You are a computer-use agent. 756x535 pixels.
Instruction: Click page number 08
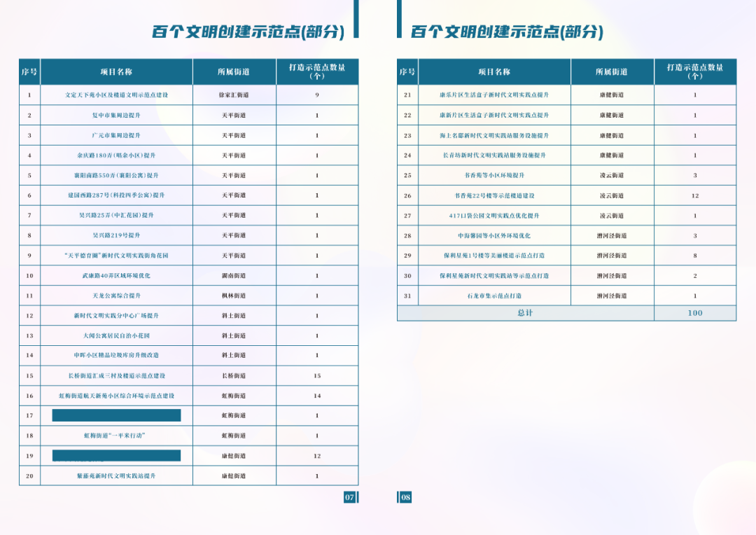click(x=405, y=497)
